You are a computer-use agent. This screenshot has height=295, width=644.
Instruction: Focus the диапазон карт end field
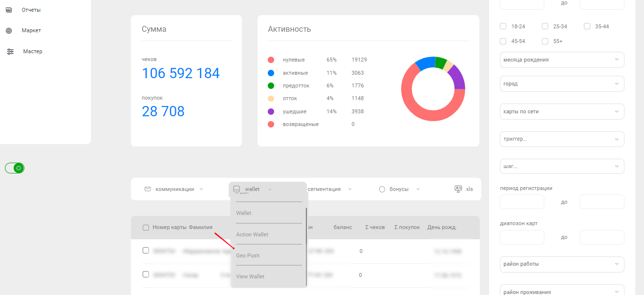pyautogui.click(x=602, y=237)
